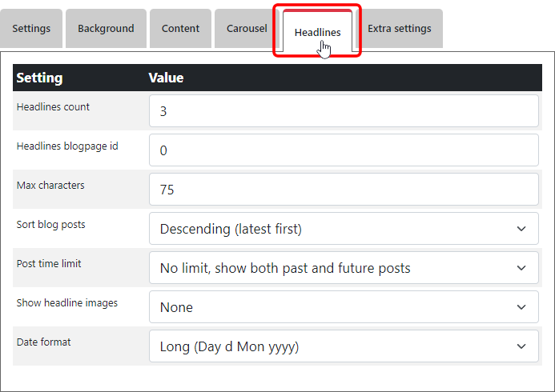Focus the Headlines count input field
555x392 pixels.
344,111
